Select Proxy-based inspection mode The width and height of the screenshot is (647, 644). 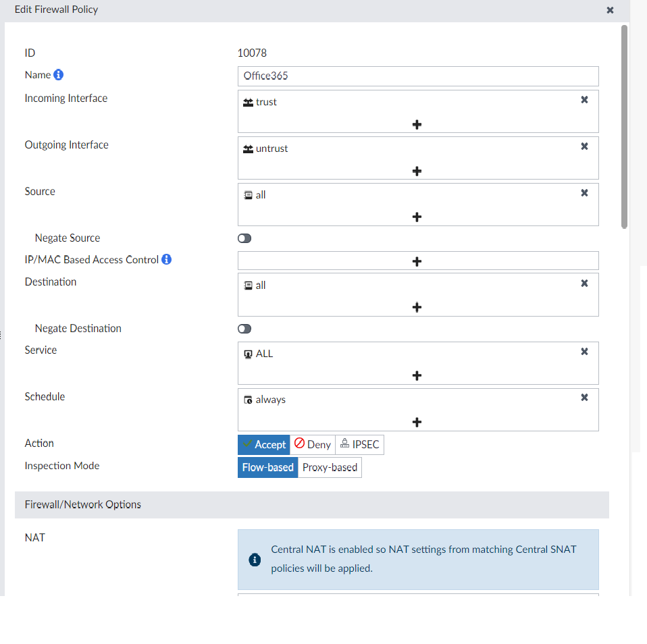coord(330,467)
